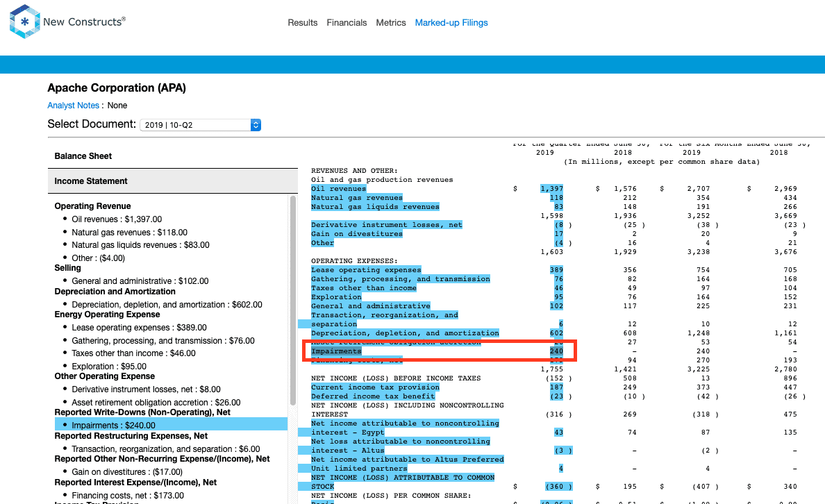This screenshot has width=825, height=504.
Task: Click highlighted value 240 beside Impairments
Action: point(556,351)
